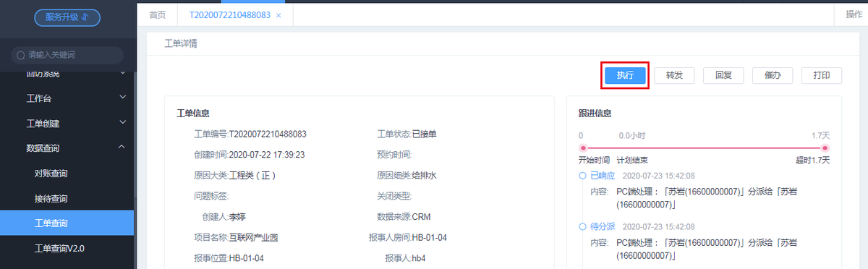
Task: Click the 打印 button
Action: click(x=822, y=75)
